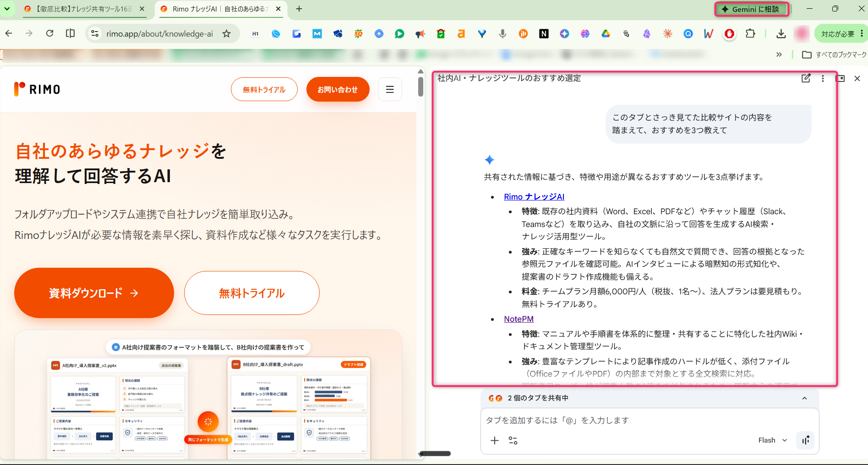Viewport: 868px width, 465px height.
Task: Go back to the previous page
Action: (9, 33)
